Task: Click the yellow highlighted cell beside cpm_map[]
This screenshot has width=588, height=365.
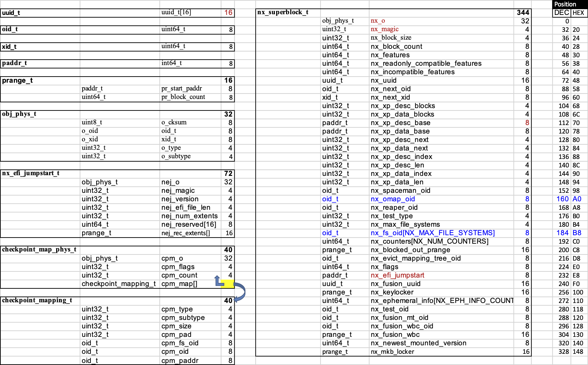Action: 228,284
